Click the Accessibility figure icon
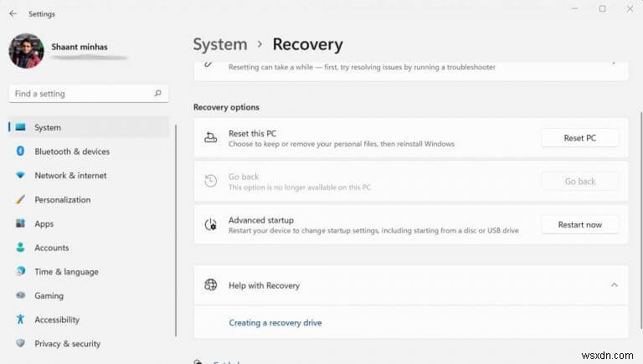643x364 pixels. (20, 319)
